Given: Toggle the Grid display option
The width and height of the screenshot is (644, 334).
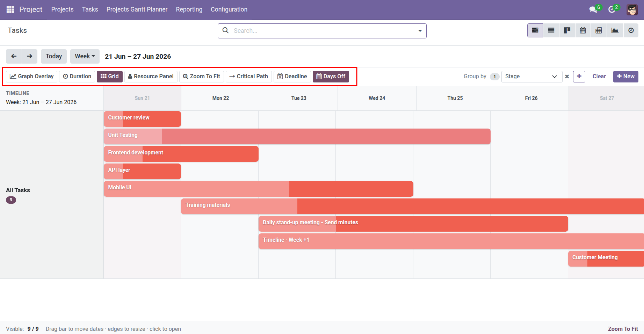Looking at the screenshot, I should coord(110,77).
